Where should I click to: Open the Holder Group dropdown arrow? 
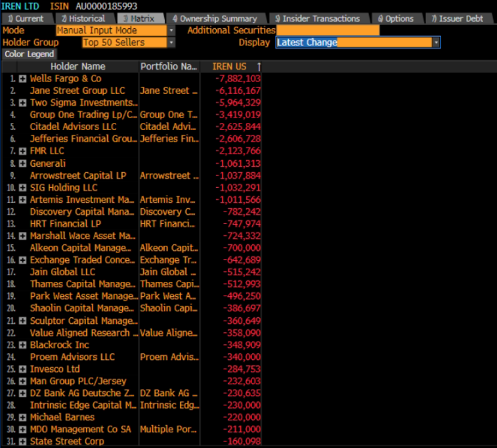tap(171, 43)
